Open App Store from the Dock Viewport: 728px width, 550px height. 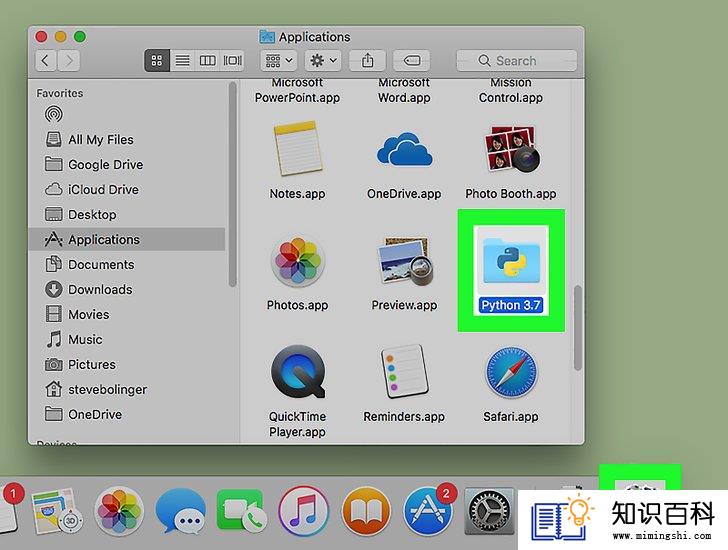click(428, 512)
